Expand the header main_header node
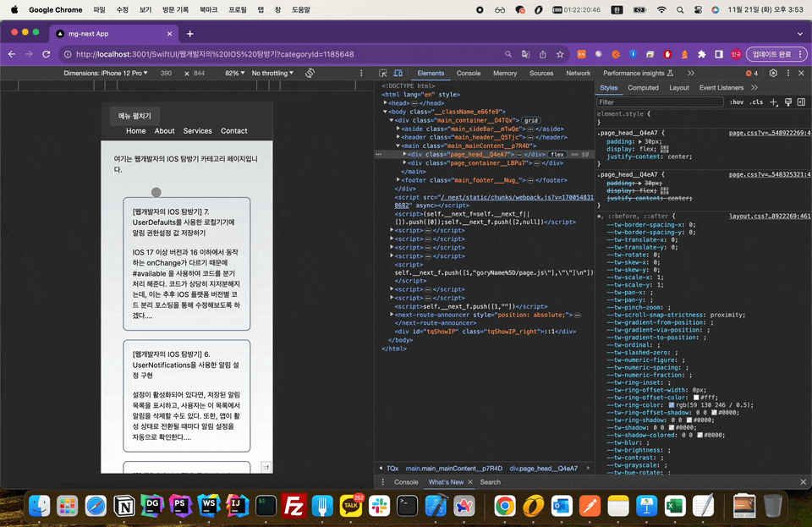This screenshot has width=812, height=527. [398, 137]
